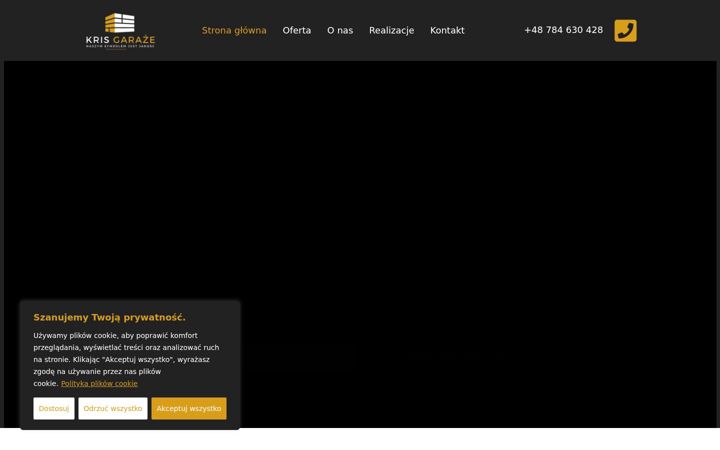Image resolution: width=720 pixels, height=450 pixels.
Task: Open the Oferta menu item
Action: click(297, 30)
